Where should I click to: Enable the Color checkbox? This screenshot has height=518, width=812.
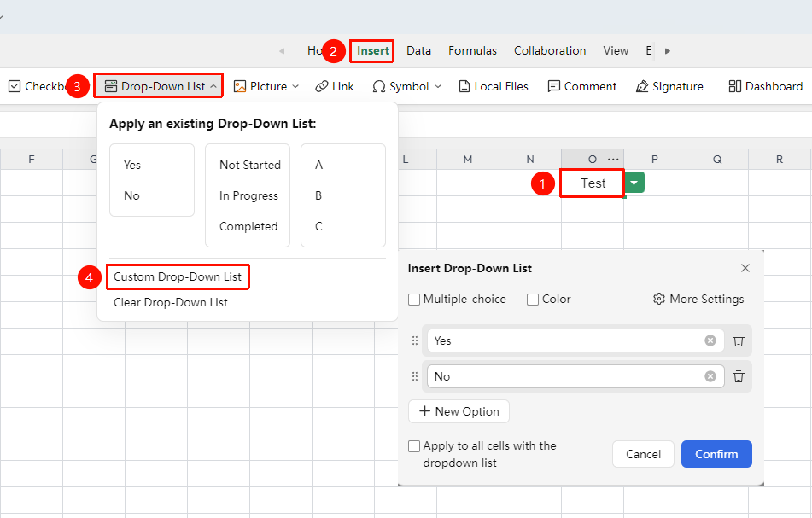tap(532, 300)
